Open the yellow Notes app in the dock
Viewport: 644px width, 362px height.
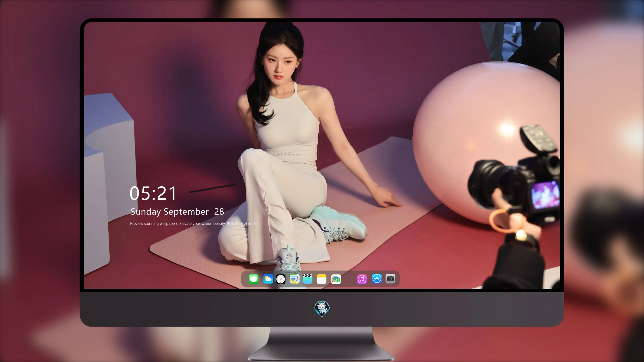click(321, 279)
